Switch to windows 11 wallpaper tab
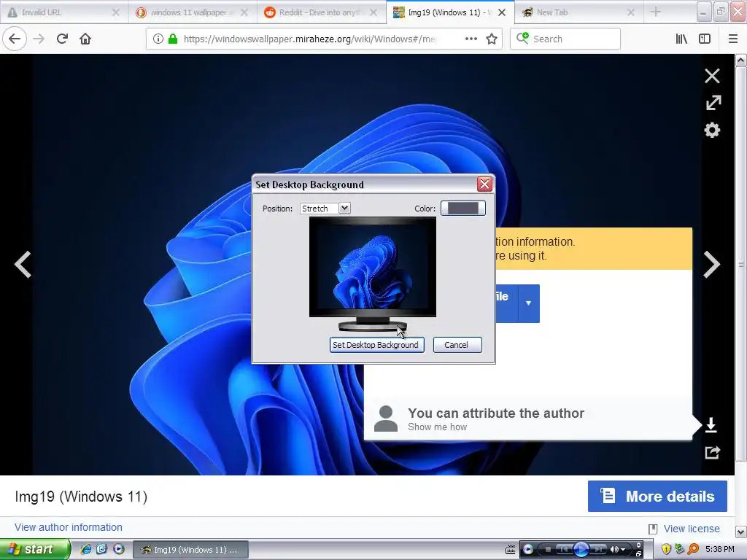 193,12
